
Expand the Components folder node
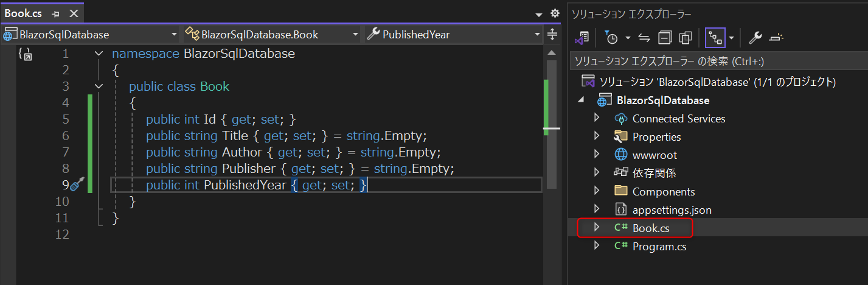597,191
